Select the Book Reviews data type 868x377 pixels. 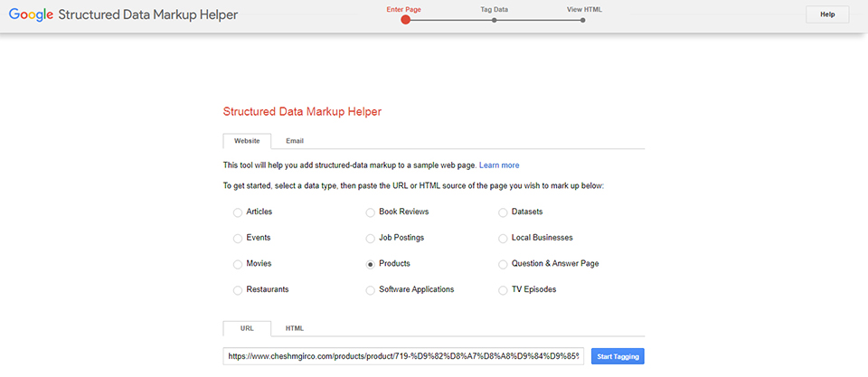click(x=371, y=212)
